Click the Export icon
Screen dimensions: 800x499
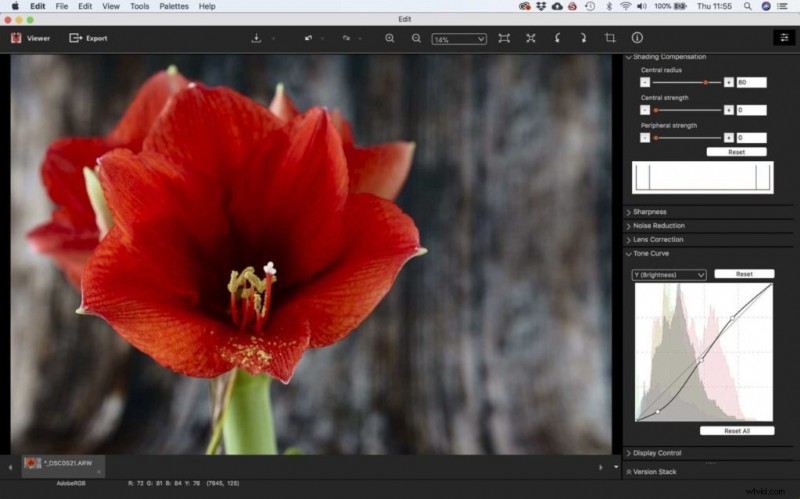pos(75,38)
